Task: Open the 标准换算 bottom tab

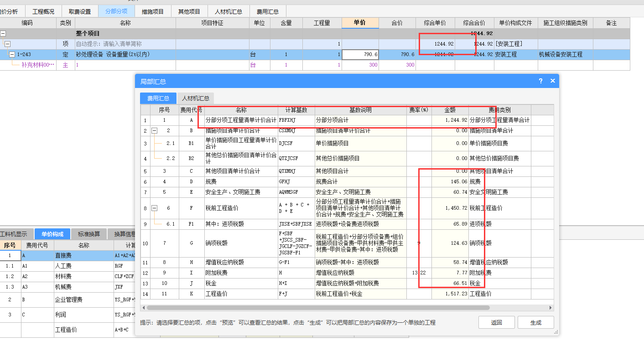Action: (88, 234)
